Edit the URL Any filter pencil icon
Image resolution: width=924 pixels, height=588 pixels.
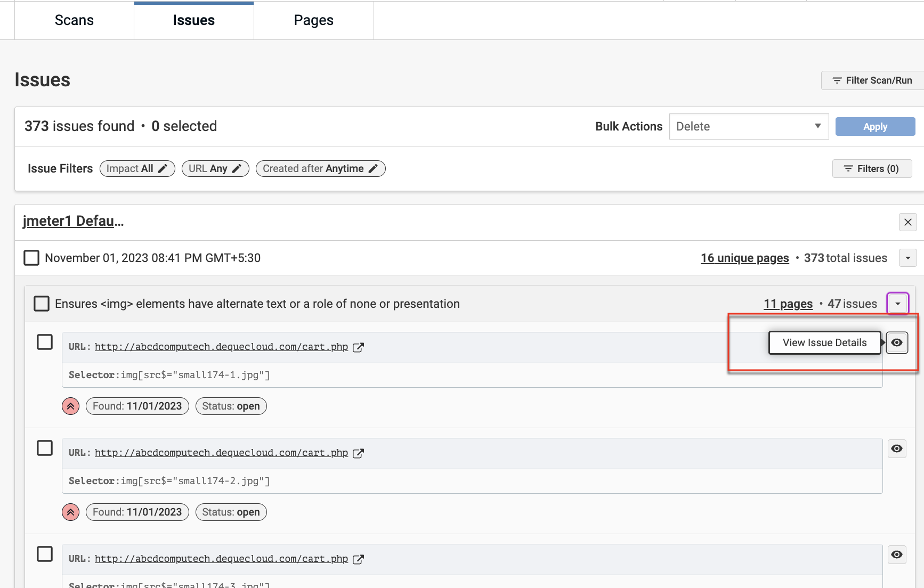(x=237, y=169)
